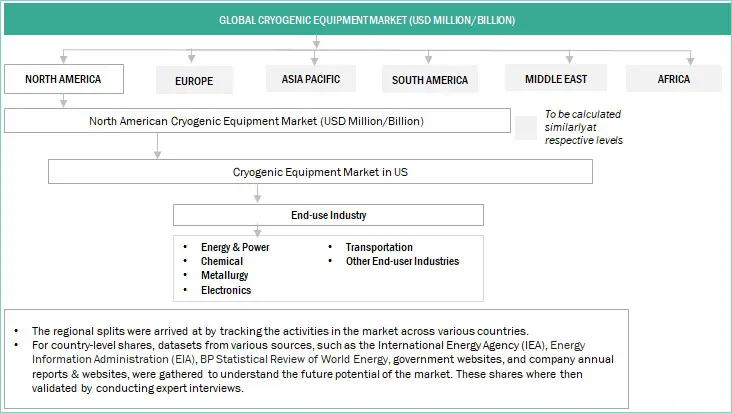This screenshot has height=413, width=732.
Task: Click the Energy & Power bullet item
Action: pyautogui.click(x=235, y=247)
